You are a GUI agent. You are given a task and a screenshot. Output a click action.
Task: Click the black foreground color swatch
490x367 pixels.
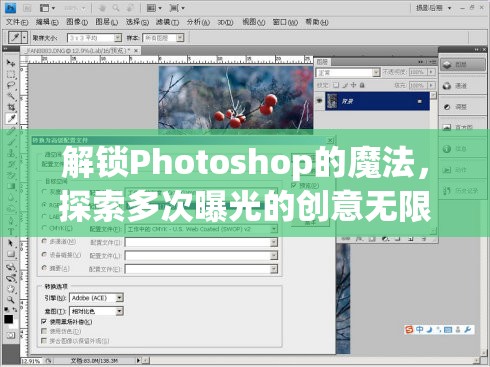click(9, 319)
